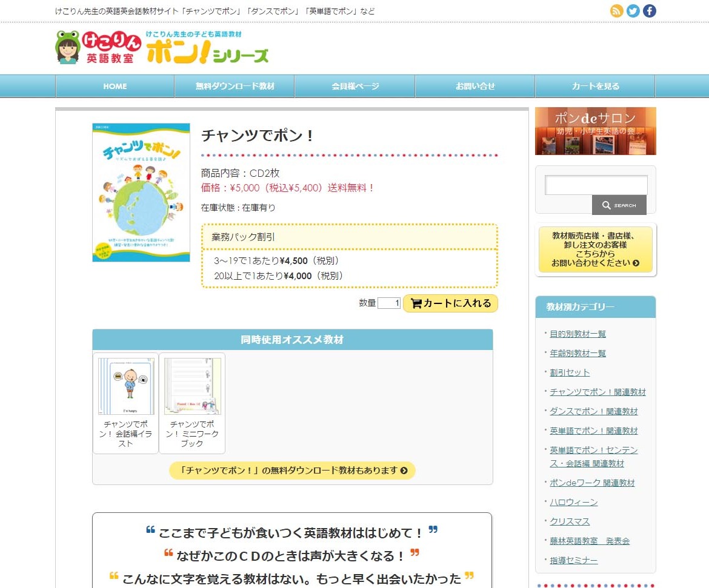The image size is (709, 588).
Task: Open the ポンdeサロン banner
Action: pos(594,131)
